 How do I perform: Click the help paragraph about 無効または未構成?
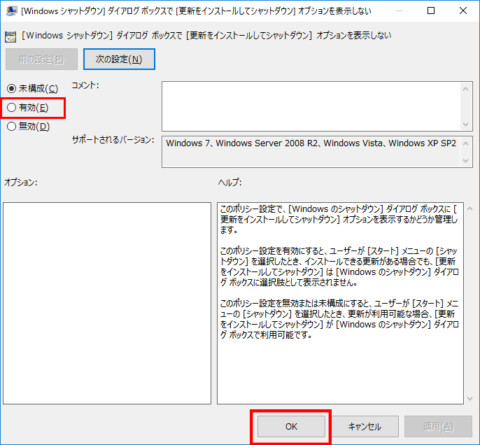339,319
